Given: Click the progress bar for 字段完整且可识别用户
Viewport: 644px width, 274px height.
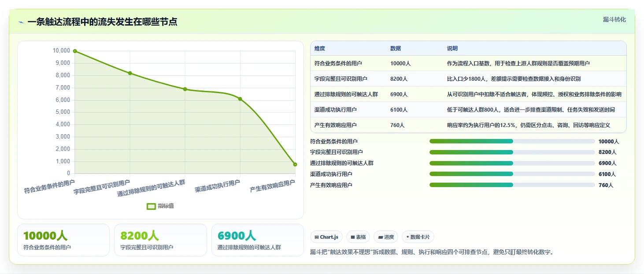Looking at the screenshot, I should [512, 152].
